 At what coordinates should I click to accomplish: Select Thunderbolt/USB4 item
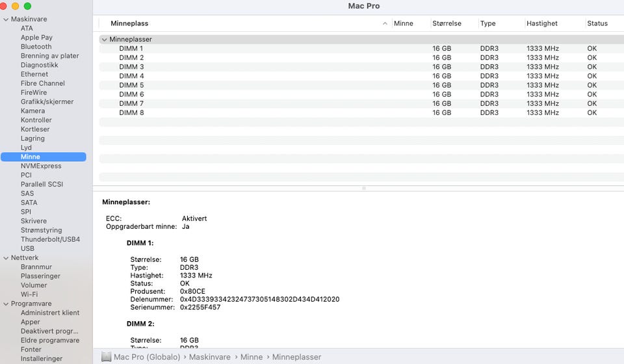(50, 239)
